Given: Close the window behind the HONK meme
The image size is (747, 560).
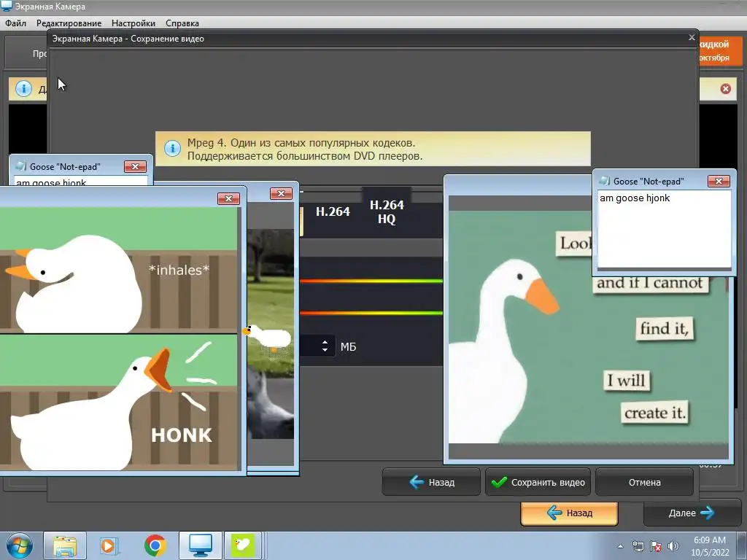Looking at the screenshot, I should tap(281, 193).
